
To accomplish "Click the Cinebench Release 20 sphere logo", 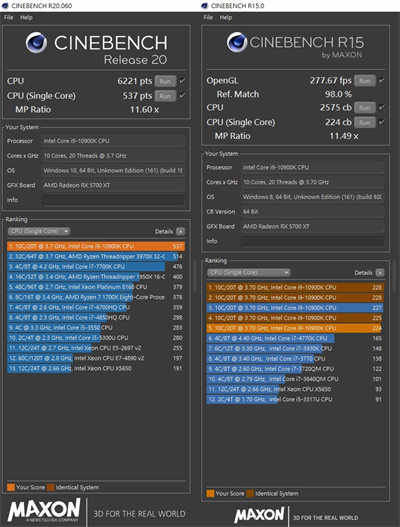I will point(36,43).
